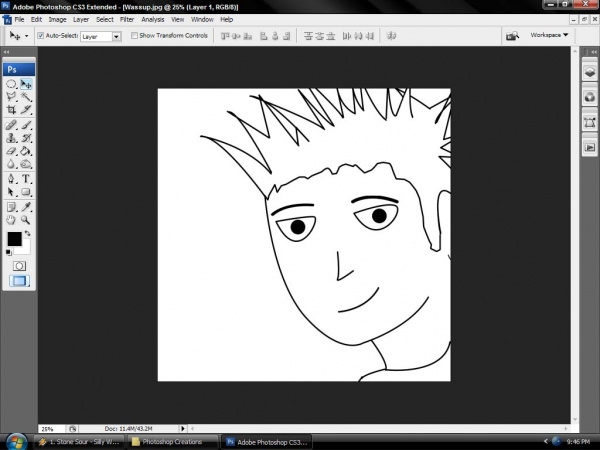This screenshot has height=450, width=600.
Task: Toggle Quick Mask mode
Action: click(x=19, y=266)
